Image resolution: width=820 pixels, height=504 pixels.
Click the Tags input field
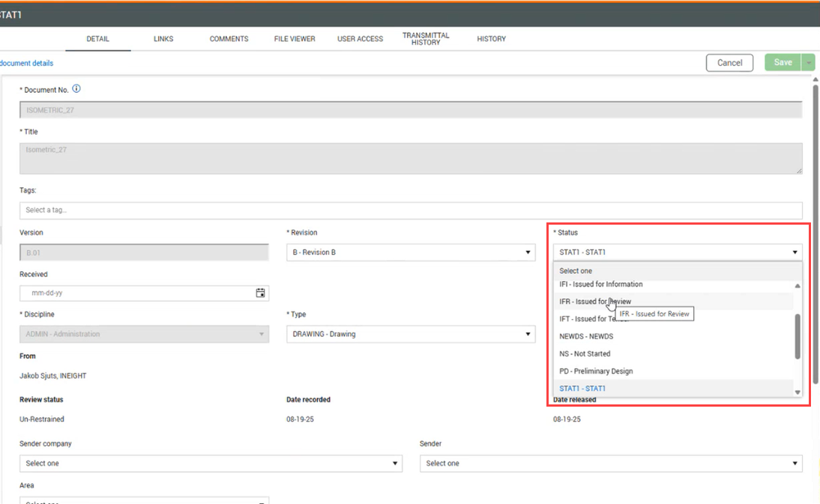pyautogui.click(x=411, y=210)
